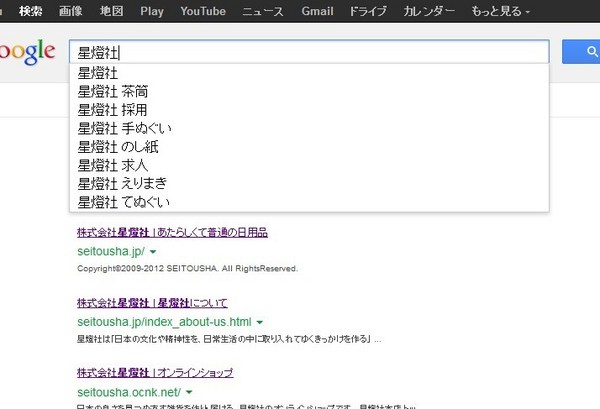Open the 検索 item in top bar
This screenshot has height=409, width=600.
(x=31, y=11)
